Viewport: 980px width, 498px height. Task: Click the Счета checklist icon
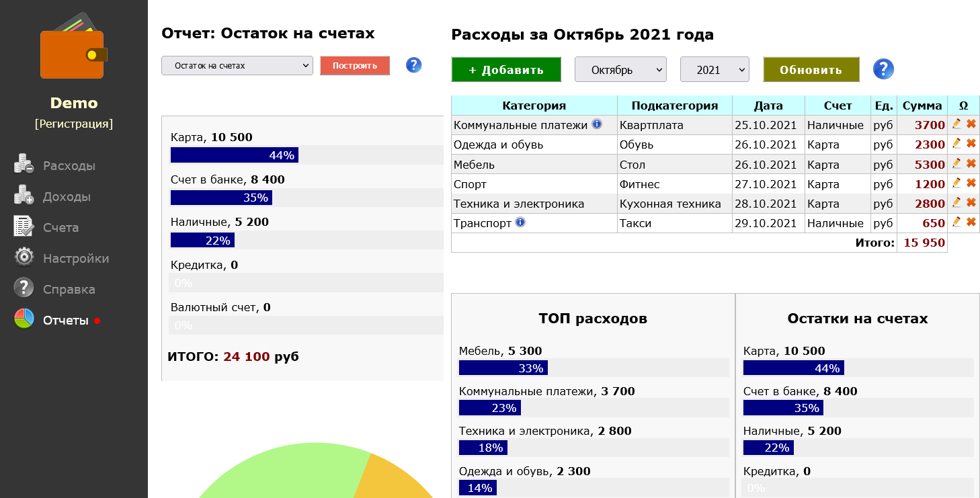coord(24,226)
